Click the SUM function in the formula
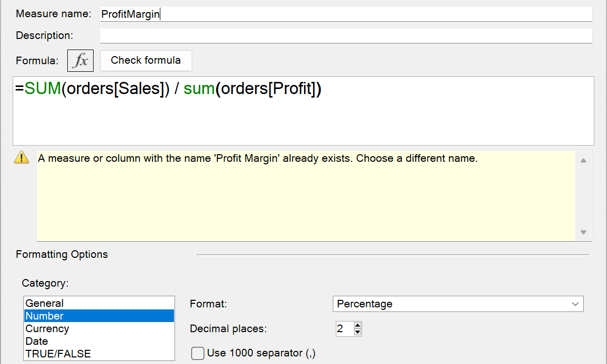 pos(42,89)
